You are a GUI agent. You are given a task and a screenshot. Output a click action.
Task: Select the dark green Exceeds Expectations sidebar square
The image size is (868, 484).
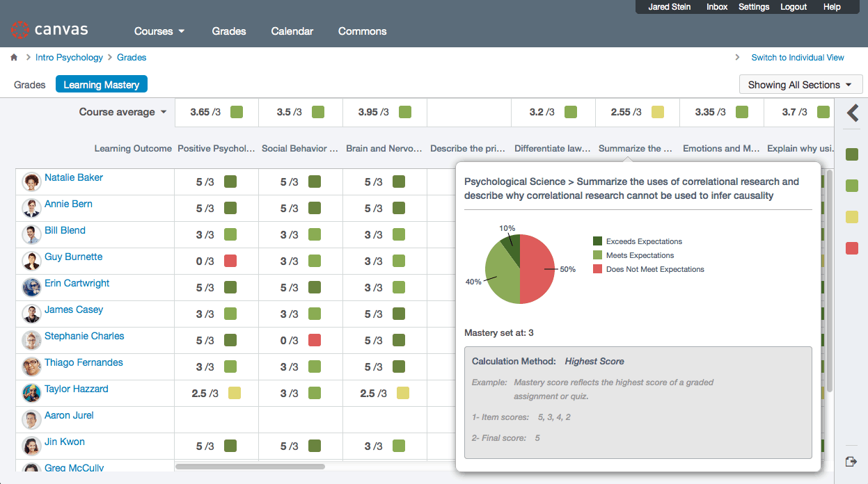coord(851,154)
